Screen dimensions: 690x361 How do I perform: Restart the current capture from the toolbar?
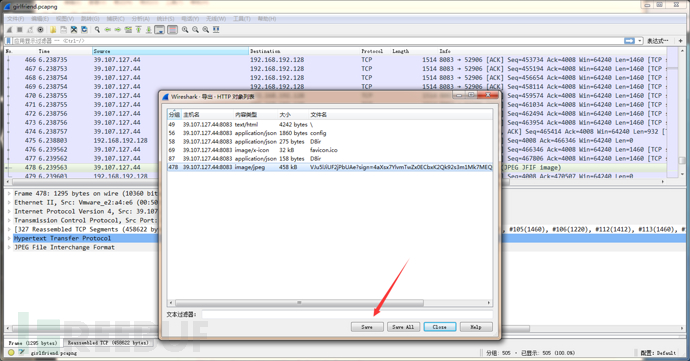30,29
